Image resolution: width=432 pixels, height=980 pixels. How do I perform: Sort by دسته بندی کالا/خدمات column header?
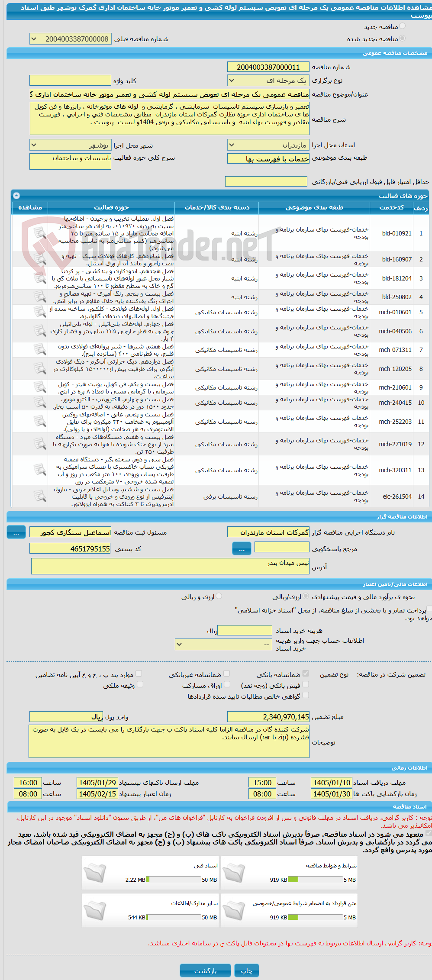217,208
